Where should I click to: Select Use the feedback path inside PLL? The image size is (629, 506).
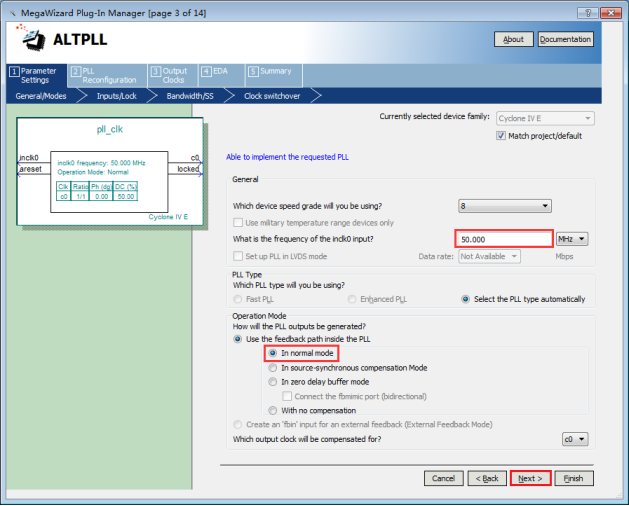(238, 339)
